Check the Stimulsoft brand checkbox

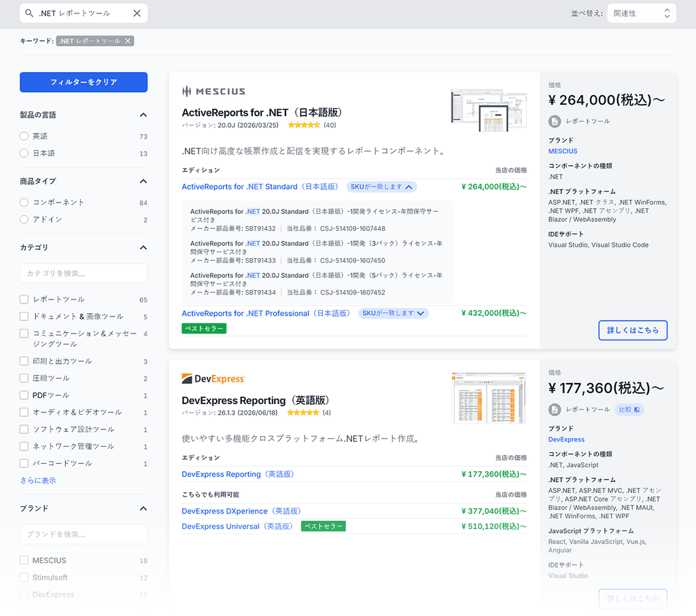click(x=24, y=577)
